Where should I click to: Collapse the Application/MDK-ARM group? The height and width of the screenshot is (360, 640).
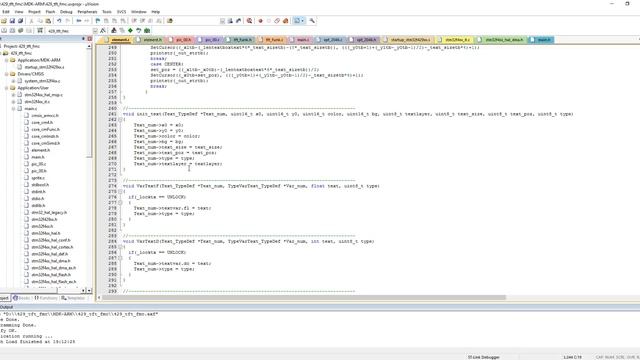7,60
